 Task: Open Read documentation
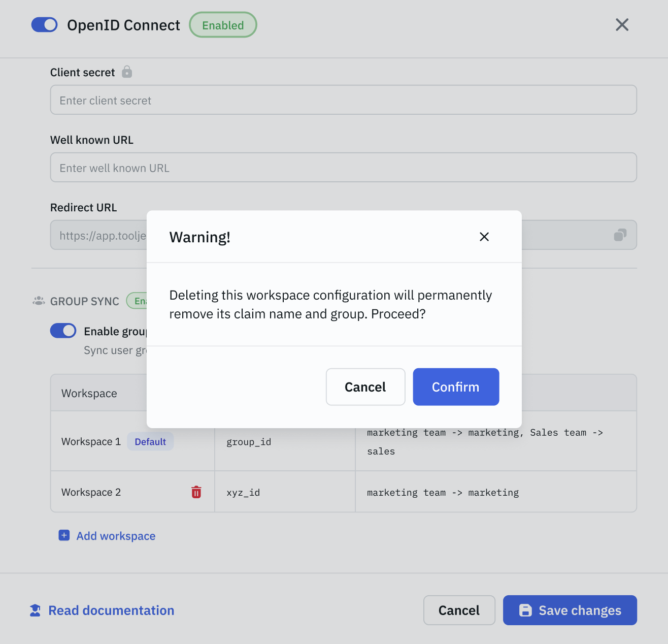point(111,610)
